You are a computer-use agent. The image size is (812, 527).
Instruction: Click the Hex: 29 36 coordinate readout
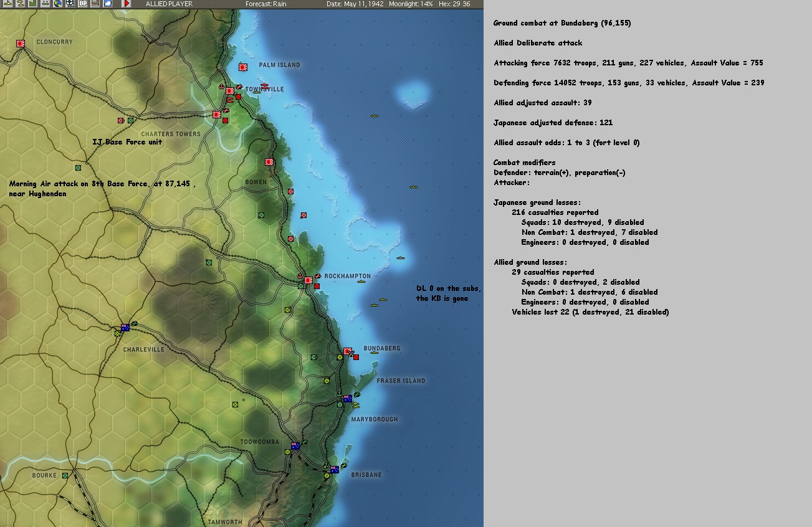(x=454, y=4)
